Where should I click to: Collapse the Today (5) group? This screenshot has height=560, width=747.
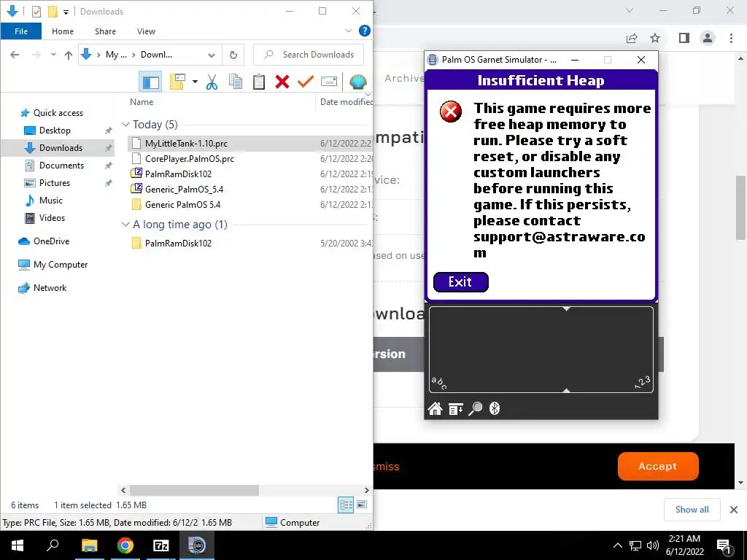[125, 124]
